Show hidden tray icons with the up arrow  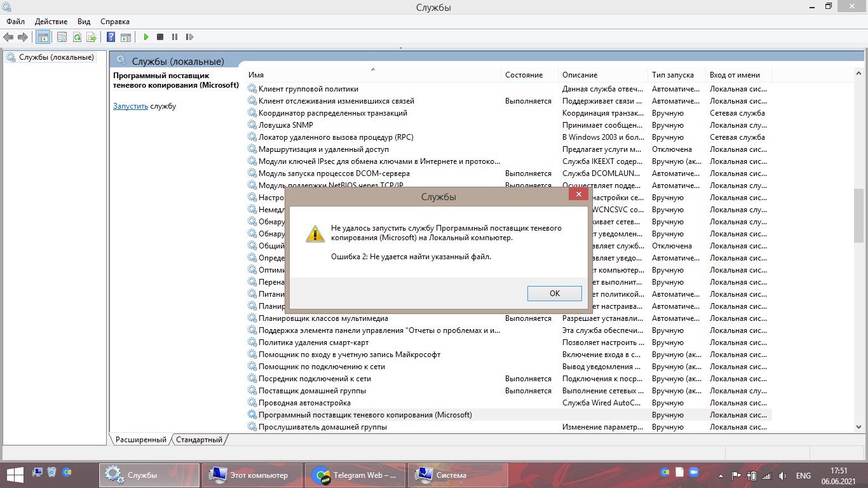721,475
